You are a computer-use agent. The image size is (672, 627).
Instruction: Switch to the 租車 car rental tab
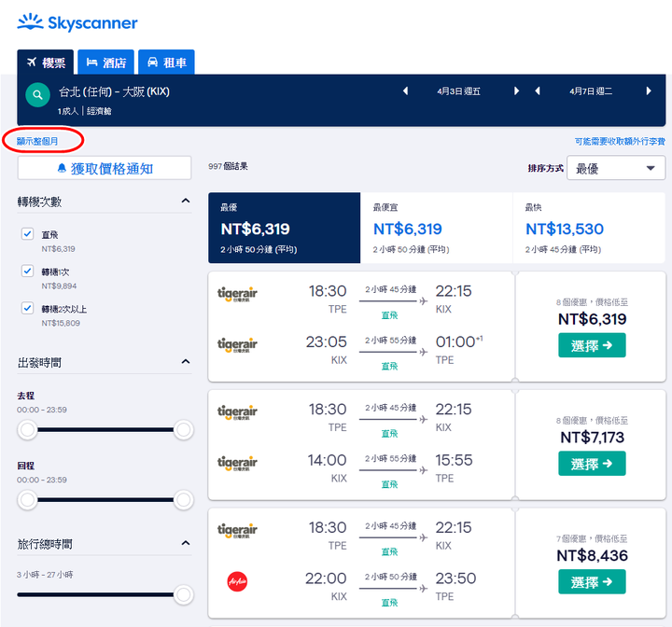click(166, 63)
